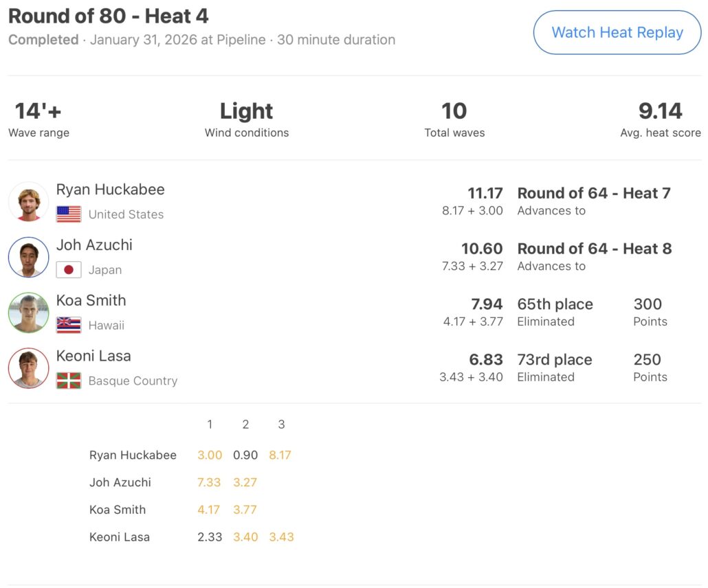Click the United States flag icon

(69, 214)
